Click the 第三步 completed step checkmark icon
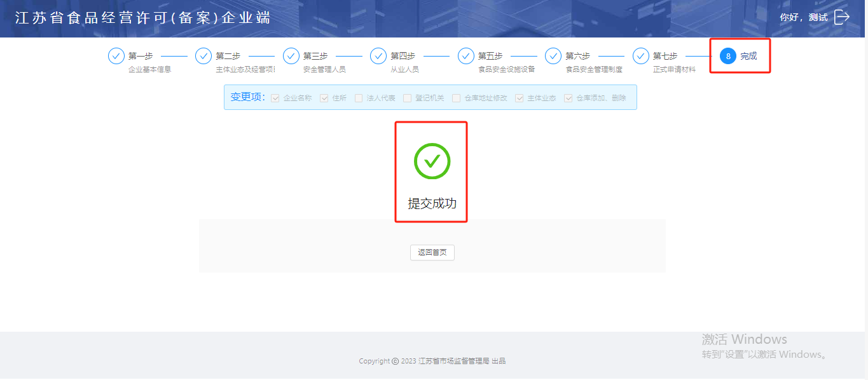 (x=291, y=56)
